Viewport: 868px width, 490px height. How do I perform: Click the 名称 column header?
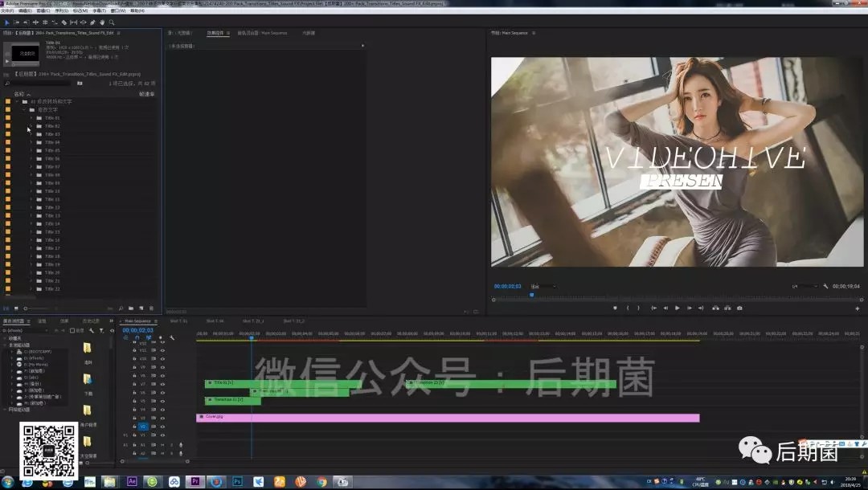click(19, 94)
